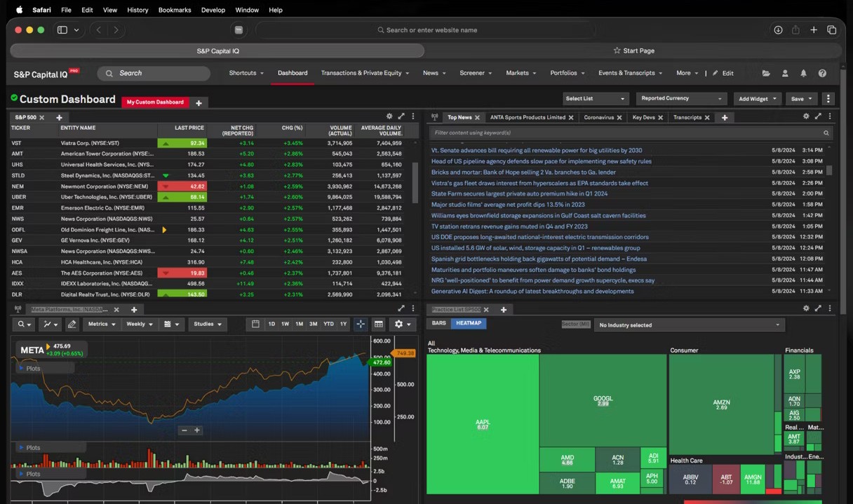Open S&P 500 widget kebab menu
The height and width of the screenshot is (504, 853).
[413, 116]
